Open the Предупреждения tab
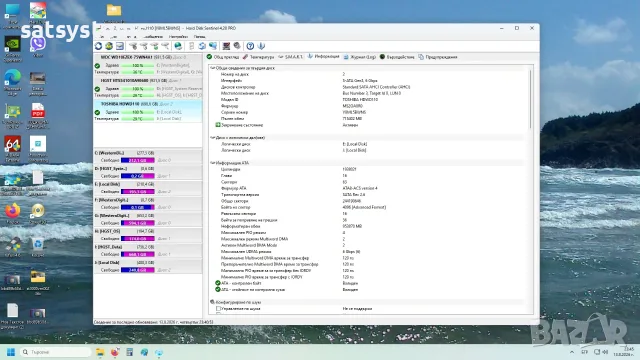 (438, 57)
